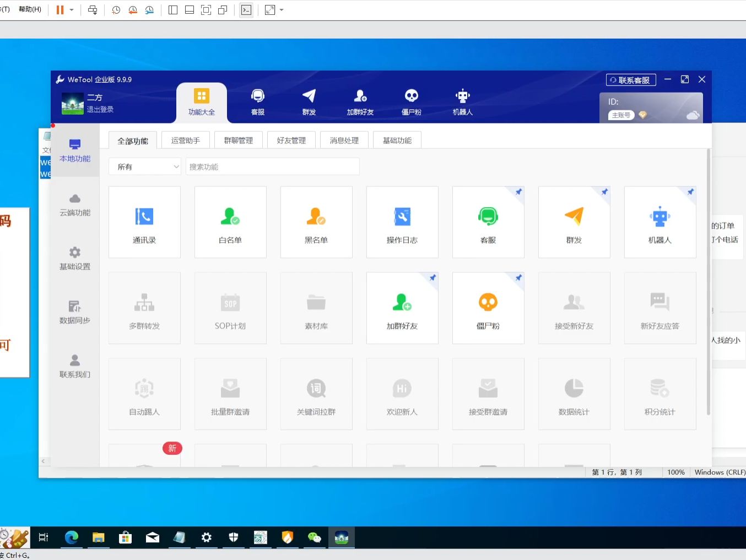Click the 退出登录 logout link
This screenshot has width=746, height=560.
point(100,109)
